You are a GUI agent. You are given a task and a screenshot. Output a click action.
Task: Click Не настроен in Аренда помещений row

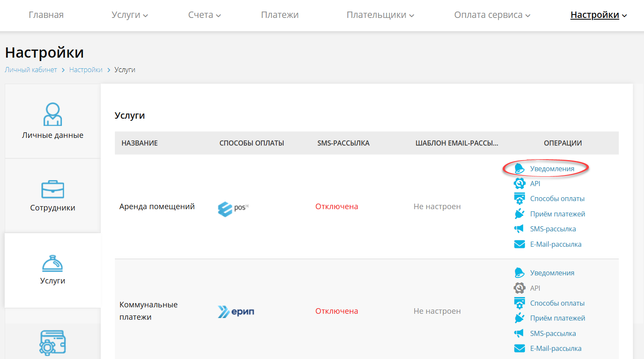tap(437, 207)
